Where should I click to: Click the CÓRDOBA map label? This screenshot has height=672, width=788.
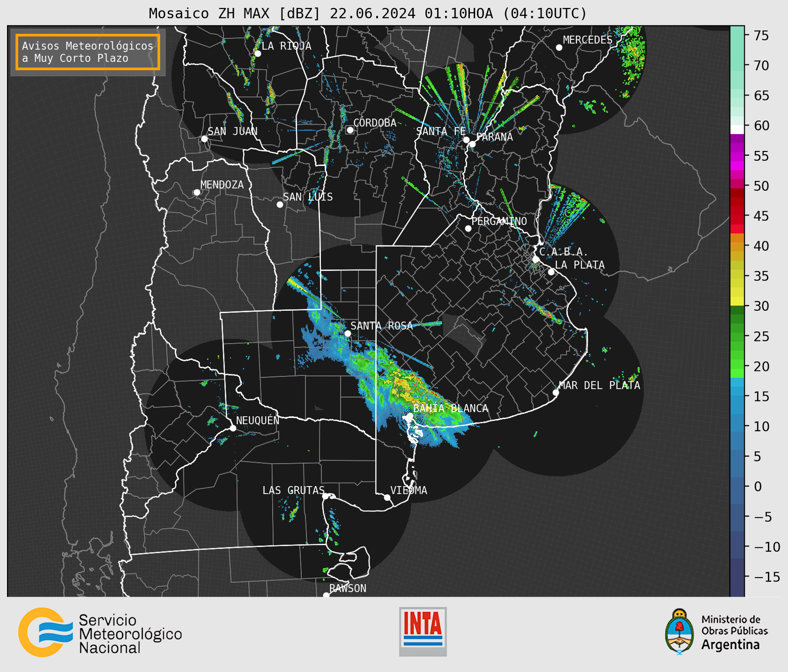(x=375, y=122)
